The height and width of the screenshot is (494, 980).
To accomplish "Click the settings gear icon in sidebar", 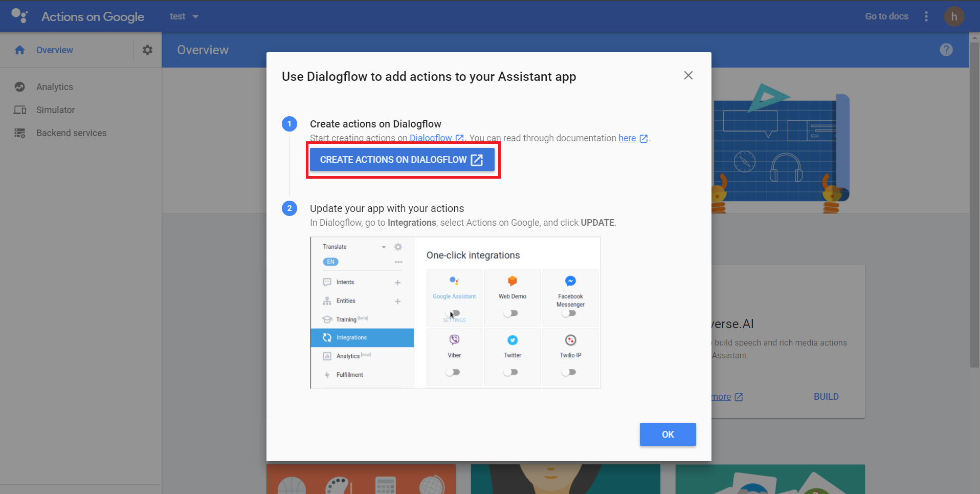I will 147,50.
